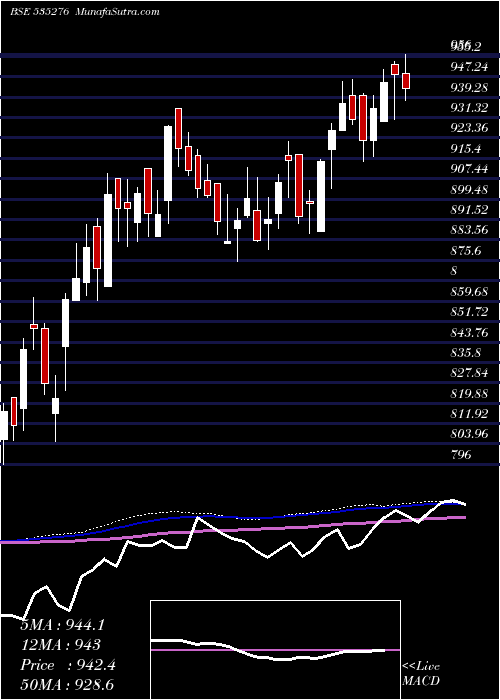
Task: Click the MunafaSutra.com label
Action: coord(117,12)
